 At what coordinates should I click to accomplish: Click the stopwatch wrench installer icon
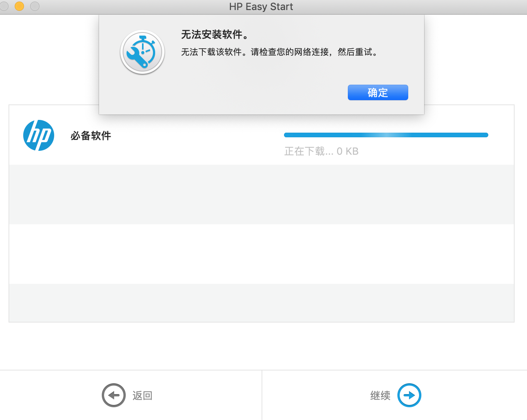(x=142, y=52)
